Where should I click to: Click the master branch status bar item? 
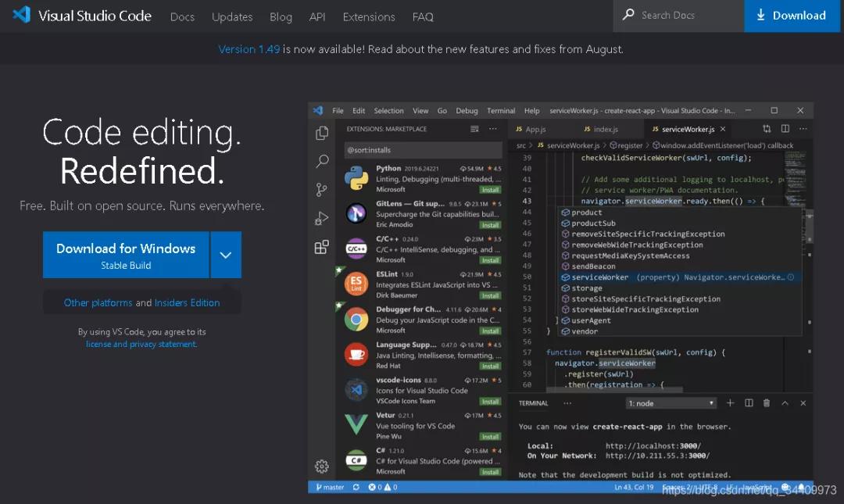point(330,488)
